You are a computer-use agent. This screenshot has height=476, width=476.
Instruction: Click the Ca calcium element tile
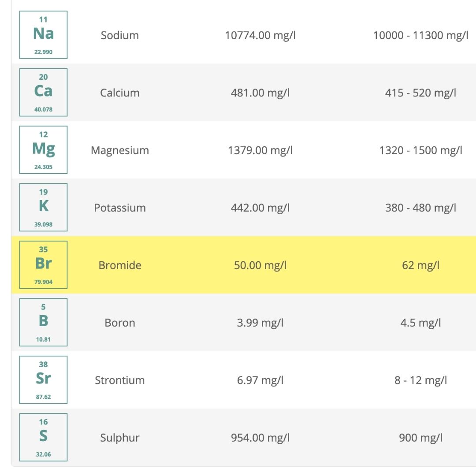(x=43, y=93)
